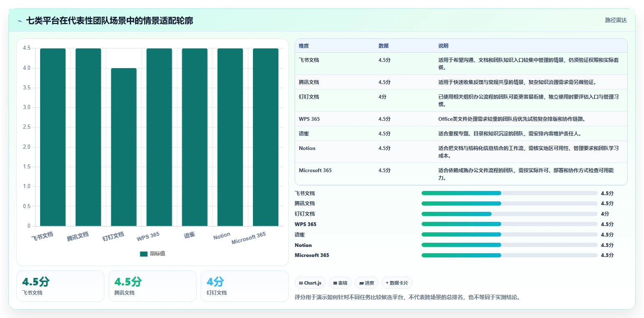Click the 飞书文档 bar in the chart
The image size is (644, 318).
pyautogui.click(x=53, y=137)
